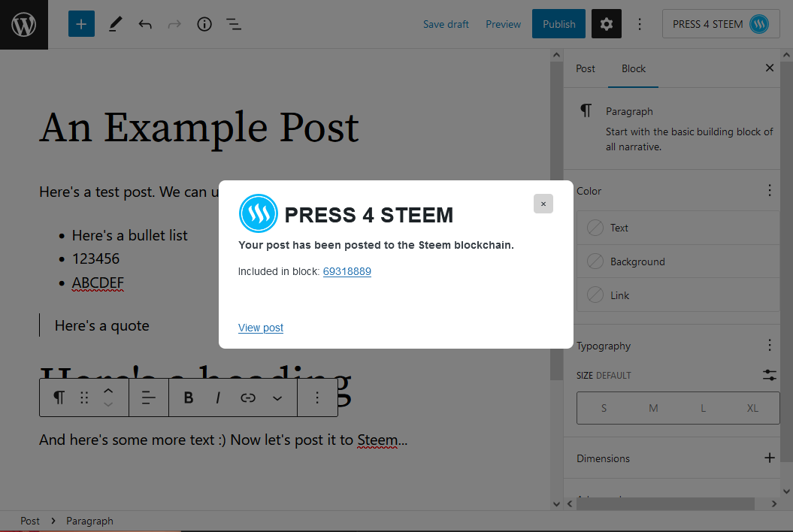Select the Paragraph breadcrumb
The width and height of the screenshot is (793, 532).
(x=89, y=521)
